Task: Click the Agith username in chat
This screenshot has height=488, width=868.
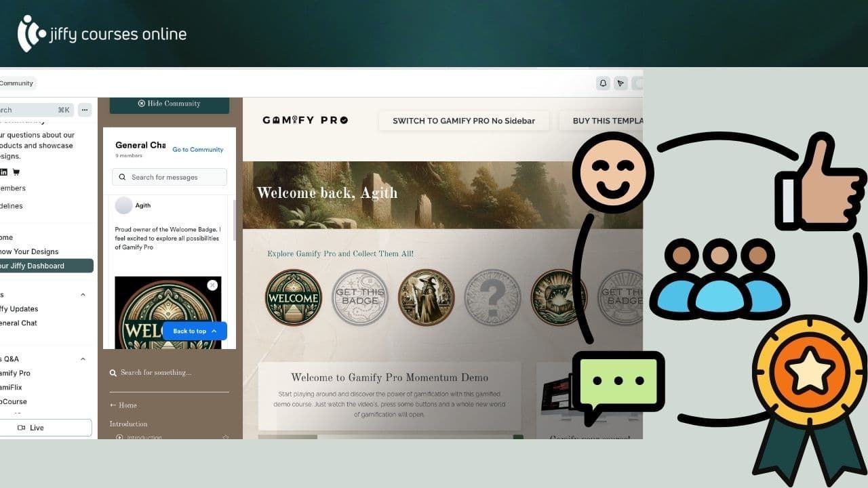Action: tap(143, 205)
